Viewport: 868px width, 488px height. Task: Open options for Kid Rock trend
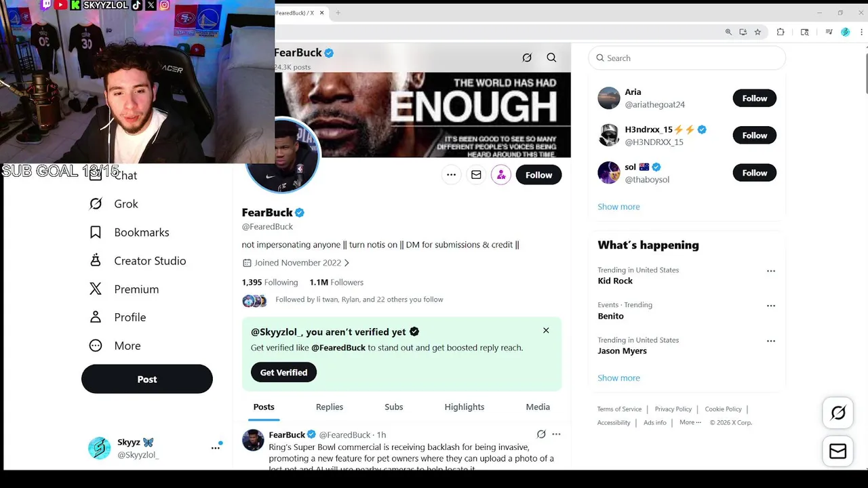pyautogui.click(x=771, y=271)
